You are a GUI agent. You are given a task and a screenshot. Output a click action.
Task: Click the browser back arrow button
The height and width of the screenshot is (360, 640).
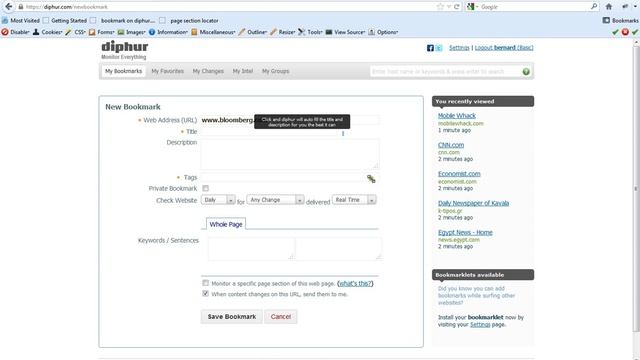tap(9, 7)
